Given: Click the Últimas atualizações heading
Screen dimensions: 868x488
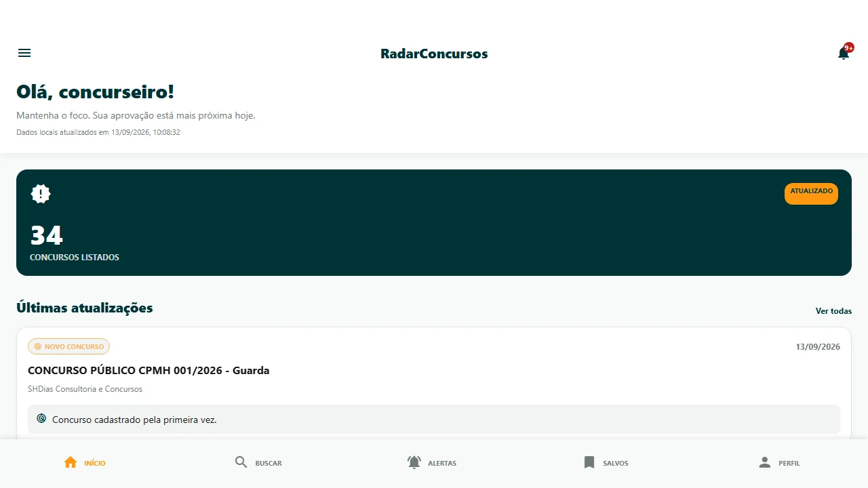Looking at the screenshot, I should [85, 308].
